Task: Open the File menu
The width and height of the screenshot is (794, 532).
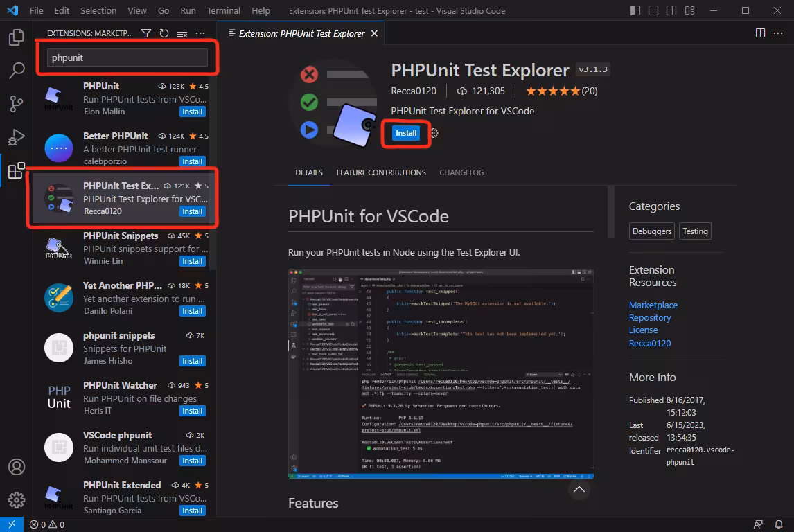Action: 37,10
